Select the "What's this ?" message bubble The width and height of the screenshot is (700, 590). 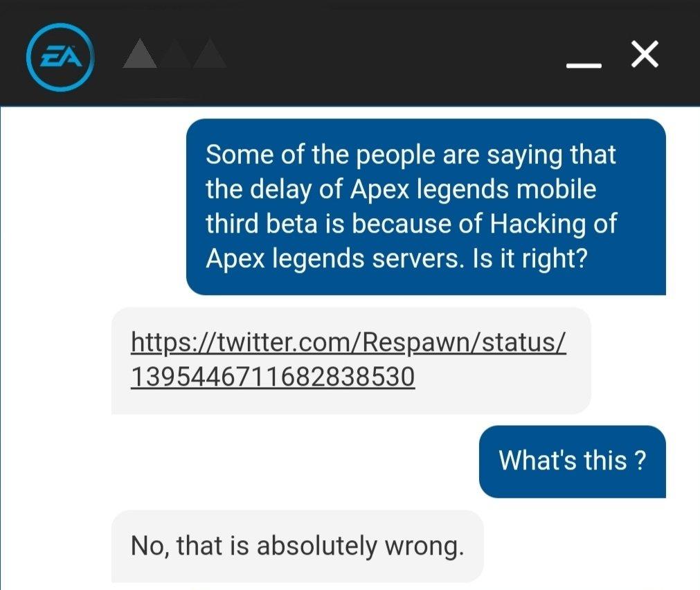tap(573, 461)
